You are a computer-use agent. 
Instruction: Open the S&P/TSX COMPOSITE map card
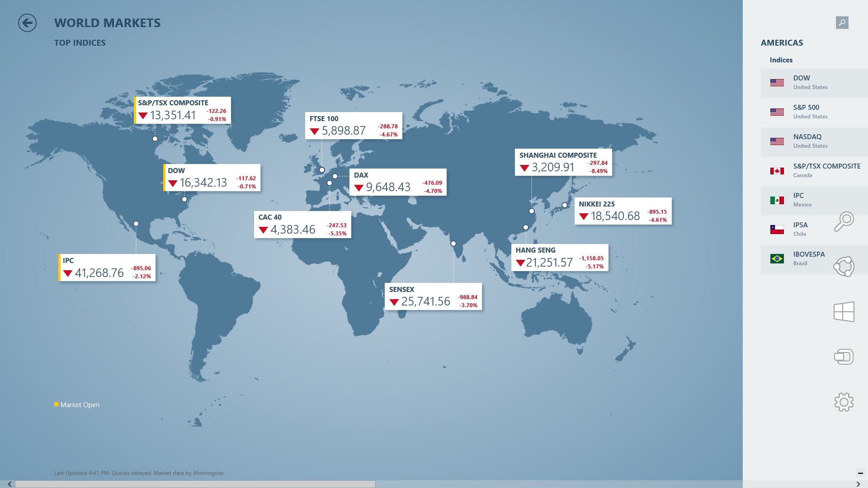click(x=182, y=110)
